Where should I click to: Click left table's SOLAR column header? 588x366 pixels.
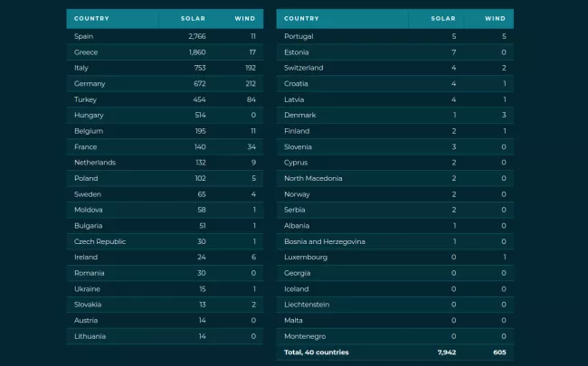click(x=193, y=18)
